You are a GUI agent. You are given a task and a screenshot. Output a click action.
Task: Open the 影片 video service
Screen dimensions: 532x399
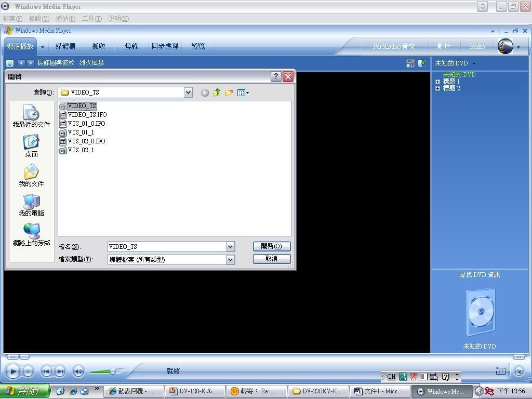point(444,46)
